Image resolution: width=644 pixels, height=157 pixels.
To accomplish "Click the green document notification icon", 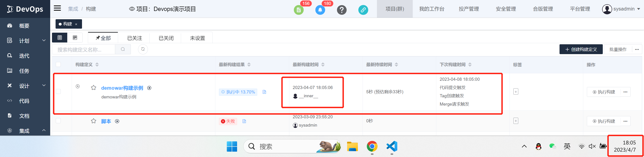I will point(298,10).
